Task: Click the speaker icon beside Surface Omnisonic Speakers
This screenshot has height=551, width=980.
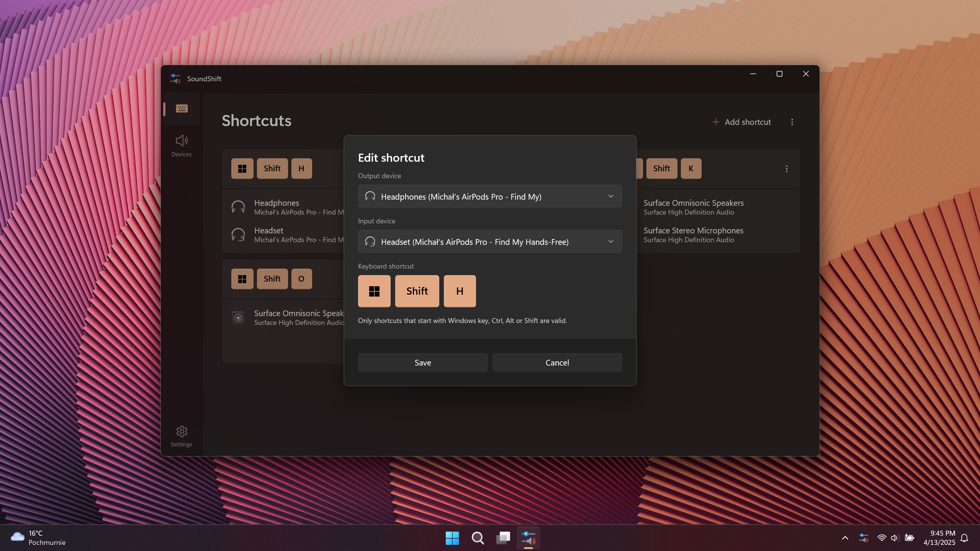Action: (x=238, y=318)
